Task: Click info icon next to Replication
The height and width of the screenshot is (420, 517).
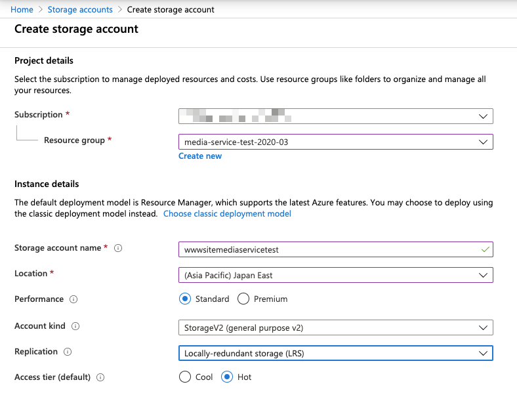Action: pyautogui.click(x=68, y=352)
